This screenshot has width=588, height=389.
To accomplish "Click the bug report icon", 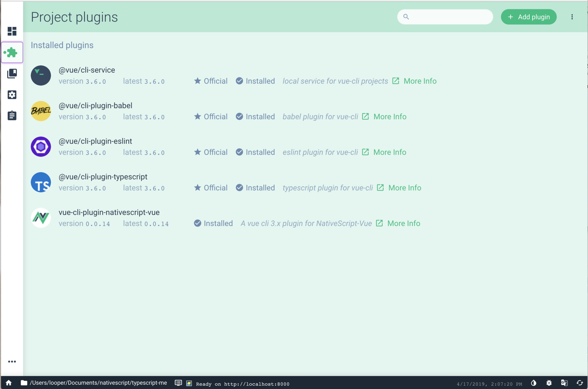I will click(549, 383).
